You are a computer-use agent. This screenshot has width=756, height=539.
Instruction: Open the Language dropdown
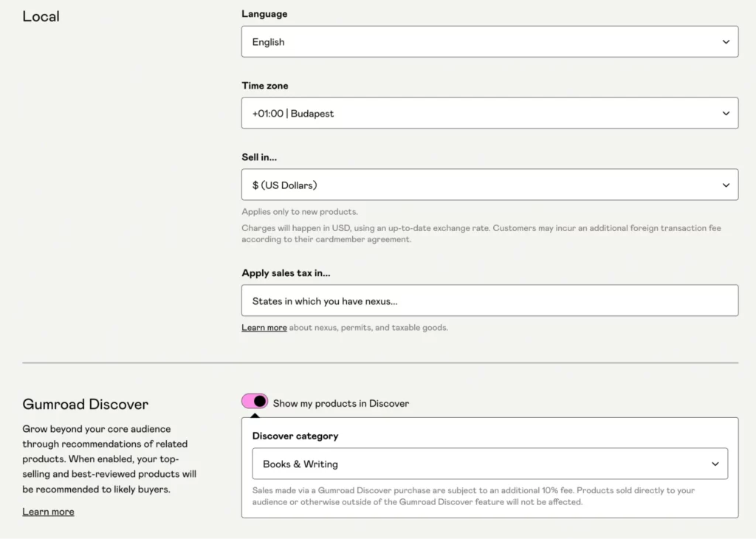coord(489,41)
